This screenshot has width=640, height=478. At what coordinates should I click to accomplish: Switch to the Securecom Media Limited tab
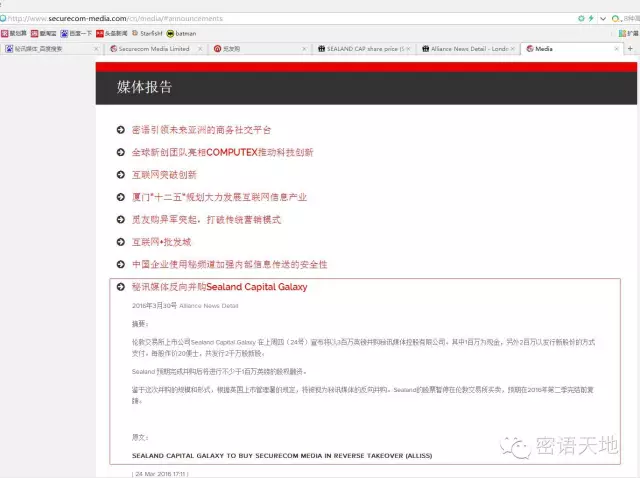154,49
